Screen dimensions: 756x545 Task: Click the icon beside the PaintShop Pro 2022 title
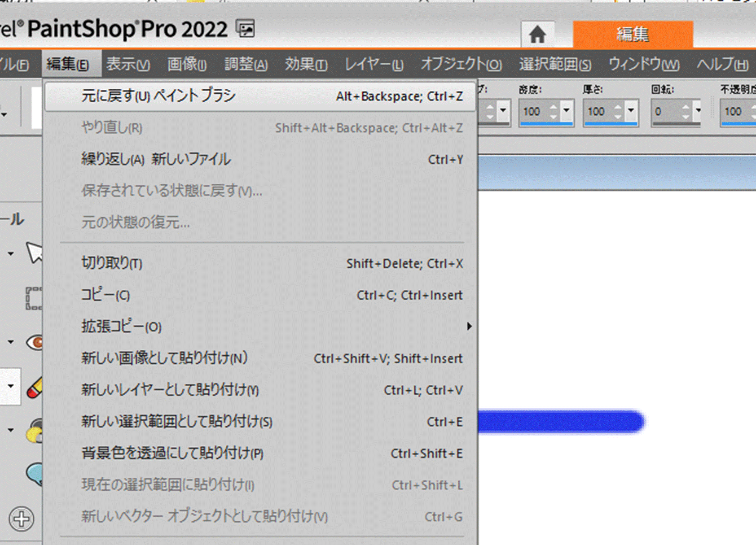click(246, 29)
